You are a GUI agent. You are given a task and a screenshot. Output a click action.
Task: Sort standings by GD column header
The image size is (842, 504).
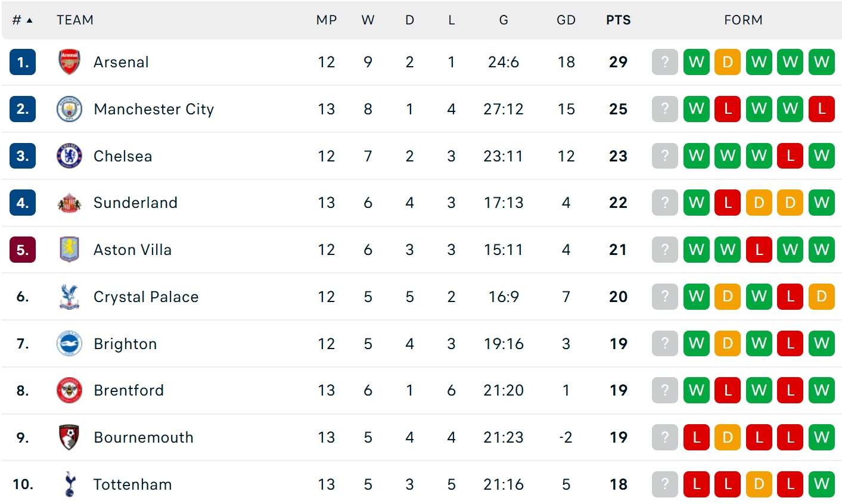pyautogui.click(x=566, y=20)
